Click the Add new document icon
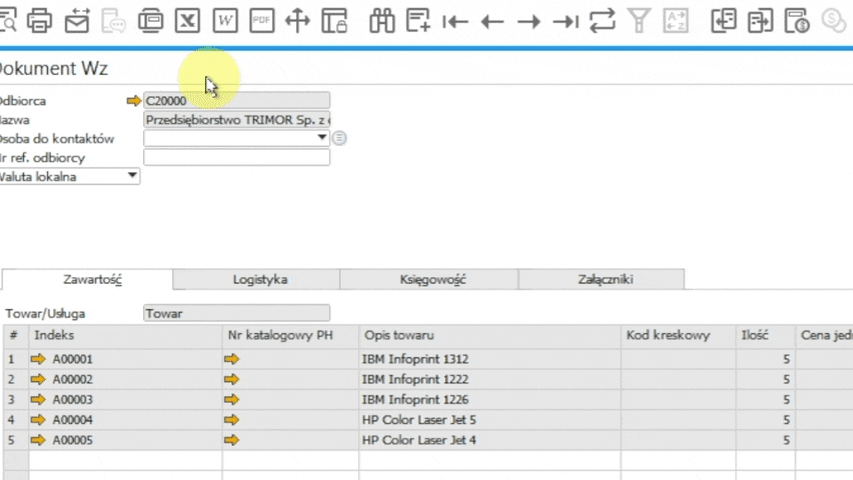 pyautogui.click(x=418, y=21)
